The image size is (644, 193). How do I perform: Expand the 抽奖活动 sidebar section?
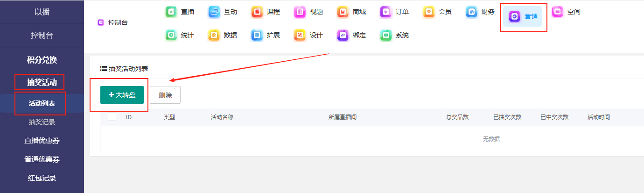(42, 83)
